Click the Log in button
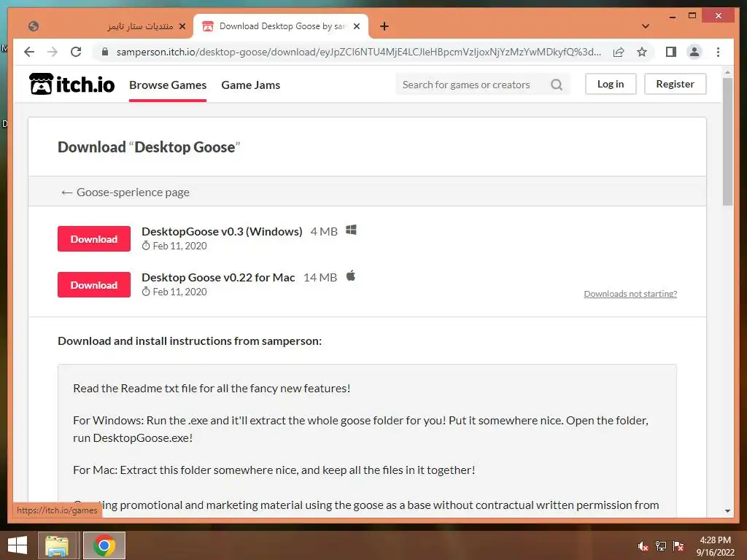Screen dimensions: 747x560 [611, 84]
